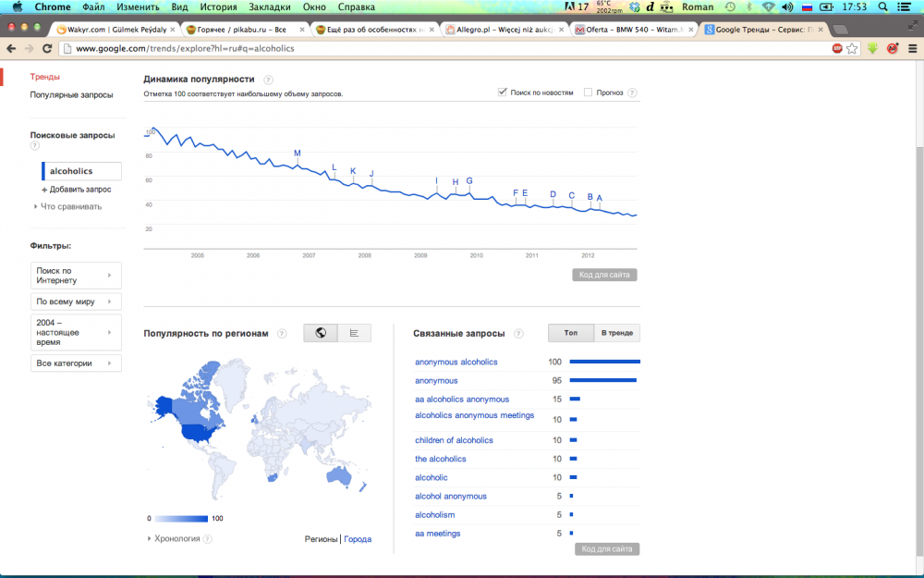Open the anonymous alcoholics related query
This screenshot has height=578, width=924.
pos(456,363)
